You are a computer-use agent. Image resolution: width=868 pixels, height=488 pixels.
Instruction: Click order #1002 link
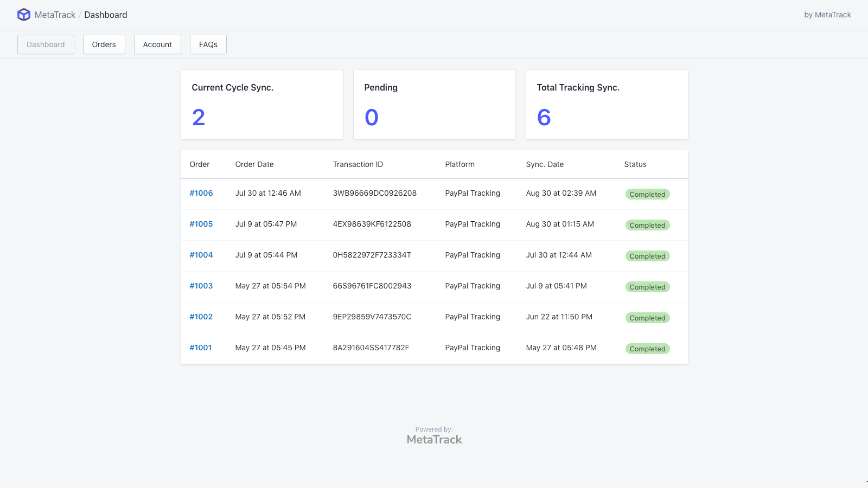[x=201, y=317]
